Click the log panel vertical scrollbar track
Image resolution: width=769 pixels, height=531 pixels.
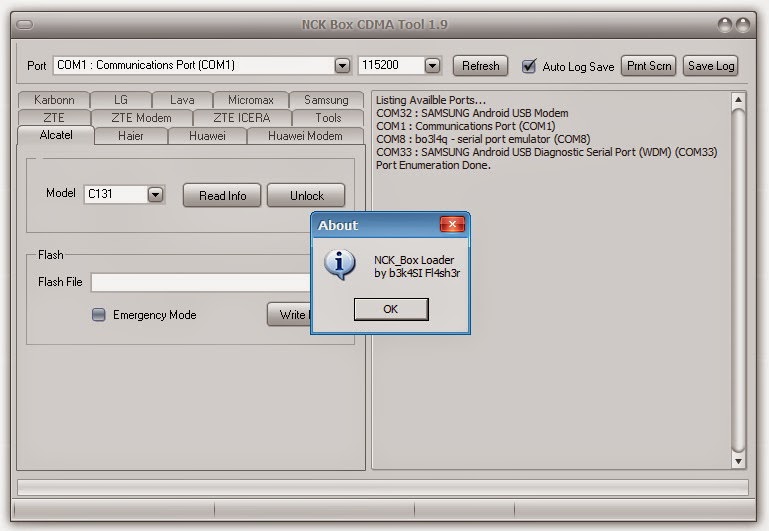[x=738, y=280]
